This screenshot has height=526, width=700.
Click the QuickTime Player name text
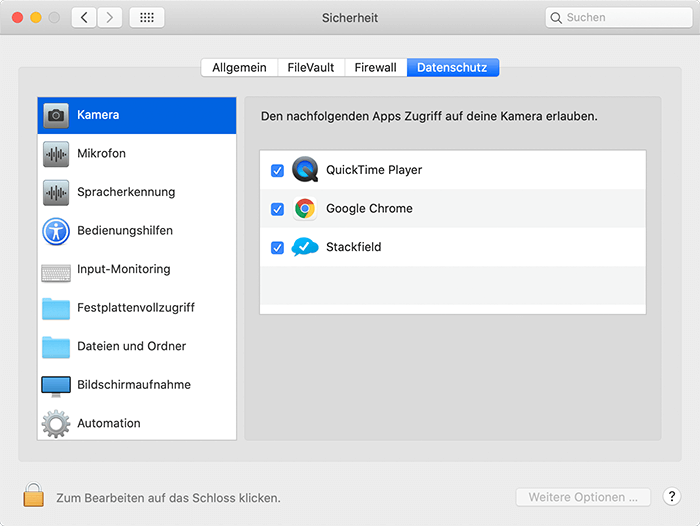click(x=374, y=170)
